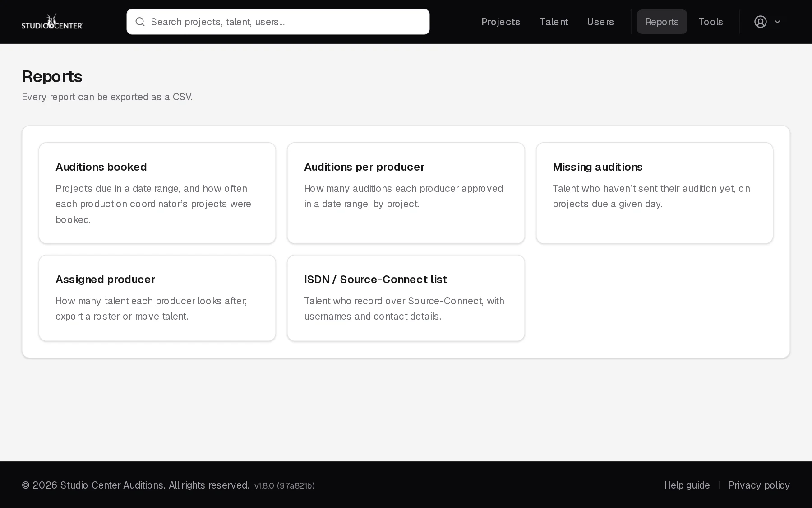Open the Privacy policy link
This screenshot has width=812, height=508.
(x=759, y=485)
